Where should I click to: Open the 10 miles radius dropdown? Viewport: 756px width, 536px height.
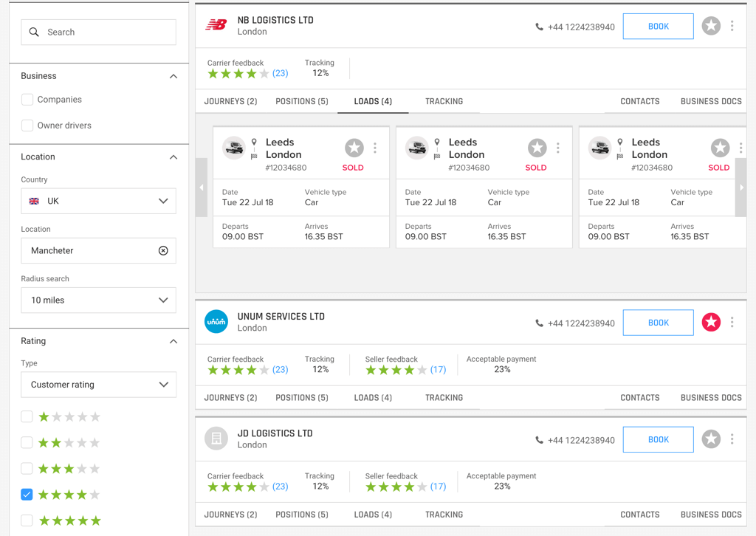(x=98, y=300)
